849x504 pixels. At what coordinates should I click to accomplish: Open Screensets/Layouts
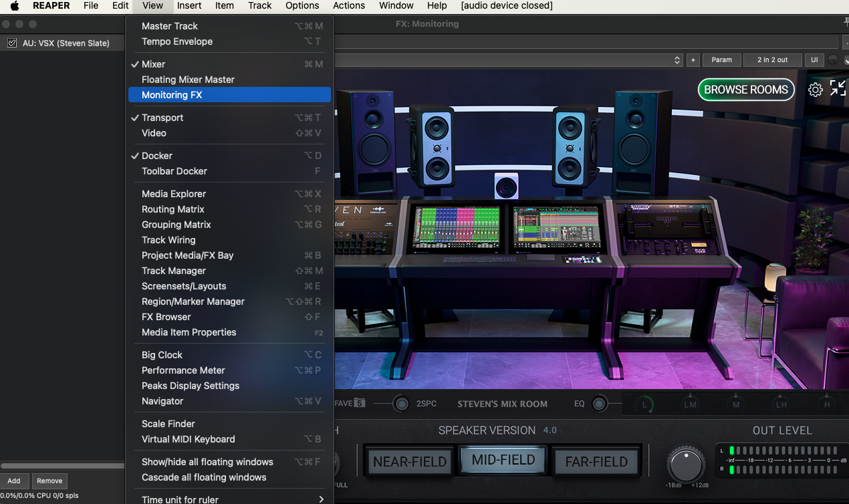(229, 286)
